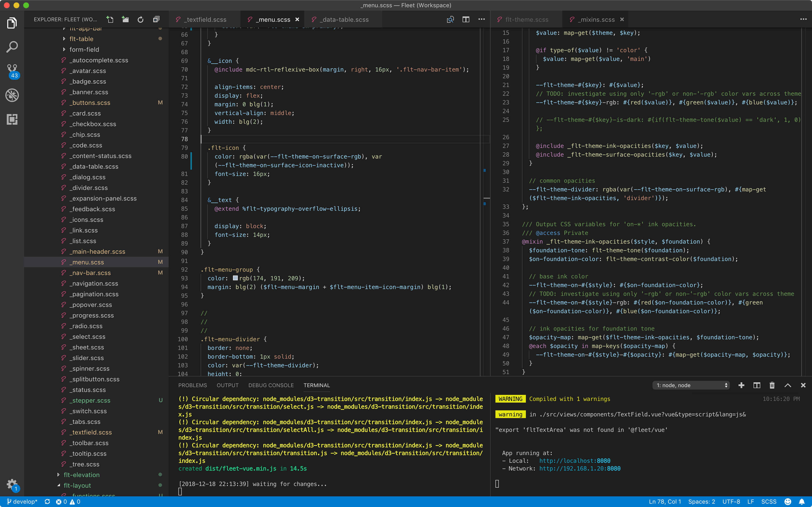Open more actions for right editor group
This screenshot has width=812, height=507.
pyautogui.click(x=803, y=19)
